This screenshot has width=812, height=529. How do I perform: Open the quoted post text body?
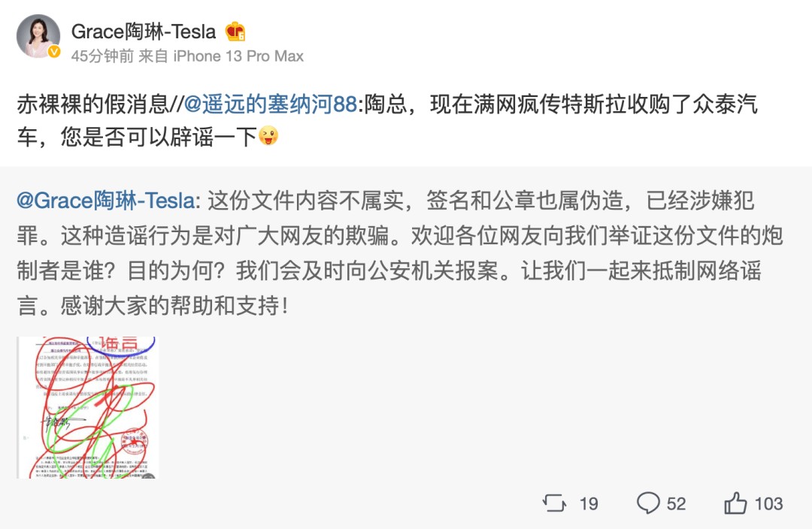[x=398, y=255]
